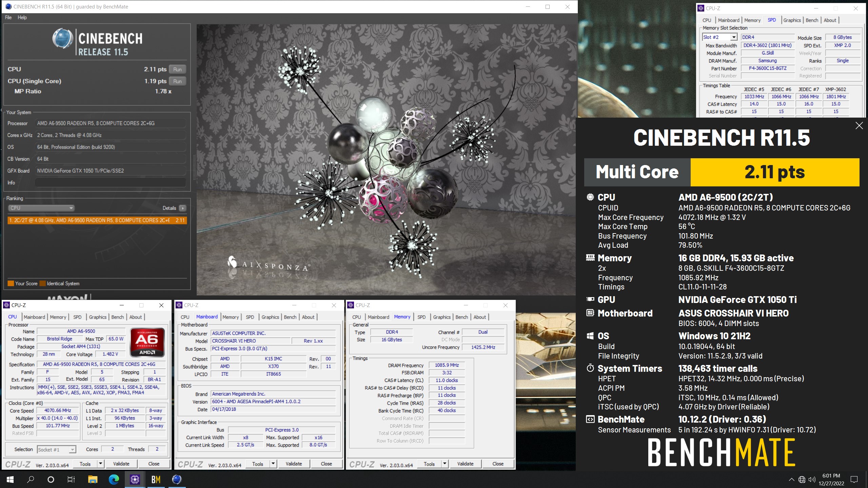Open About tab in CPU-Z CPU window
868x488 pixels.
(136, 317)
